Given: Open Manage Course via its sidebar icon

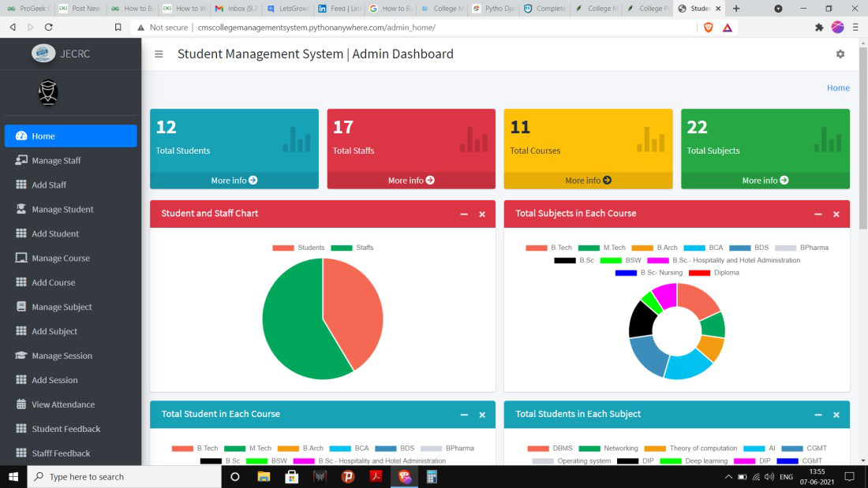Looking at the screenshot, I should (x=24, y=258).
